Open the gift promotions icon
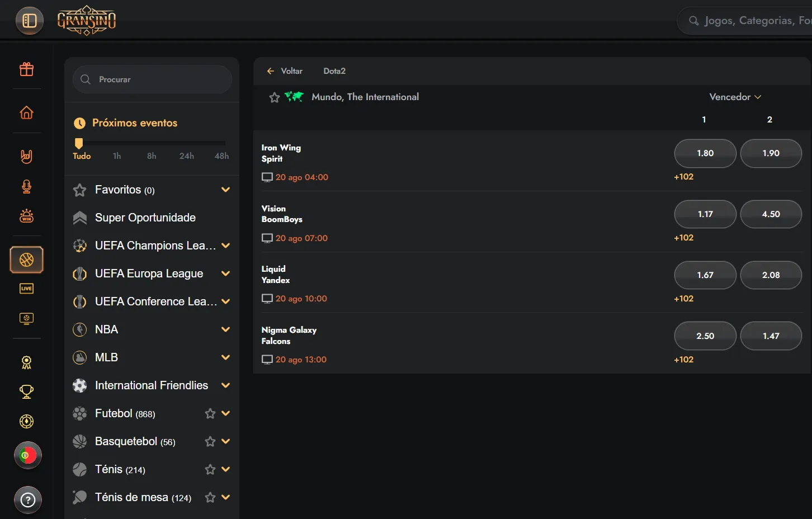Screen dimensions: 812x519 coord(26,69)
